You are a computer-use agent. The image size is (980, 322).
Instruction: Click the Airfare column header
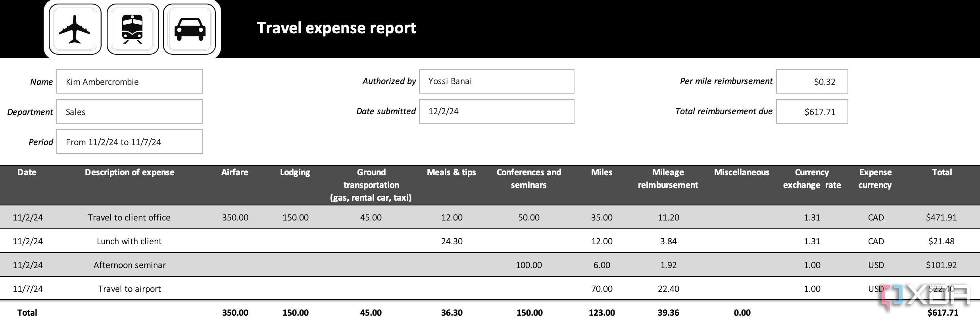tap(235, 172)
